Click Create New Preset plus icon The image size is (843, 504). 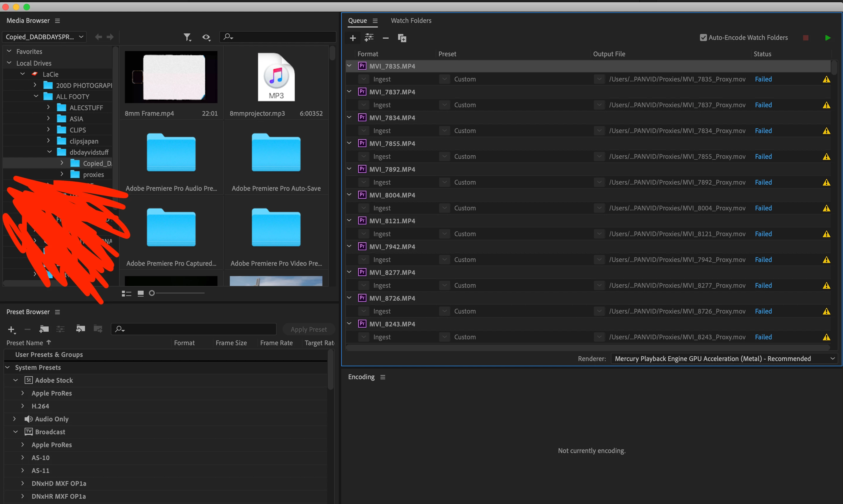11,329
